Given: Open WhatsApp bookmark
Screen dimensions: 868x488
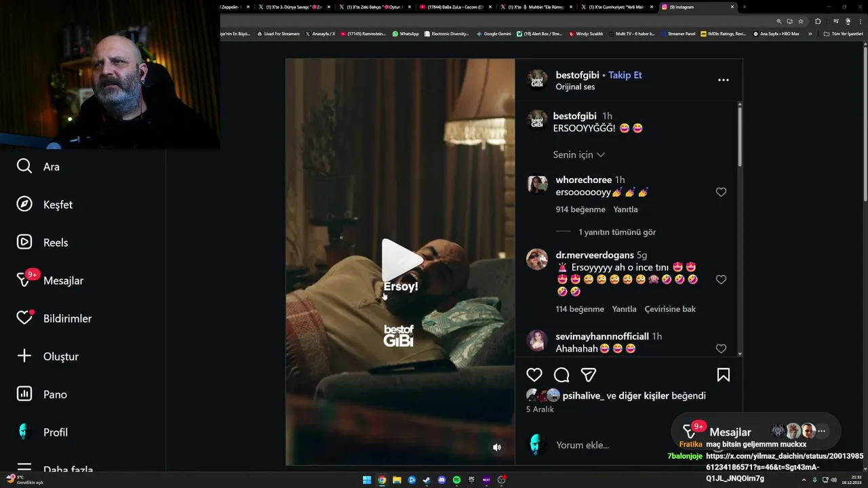Looking at the screenshot, I should click(406, 34).
